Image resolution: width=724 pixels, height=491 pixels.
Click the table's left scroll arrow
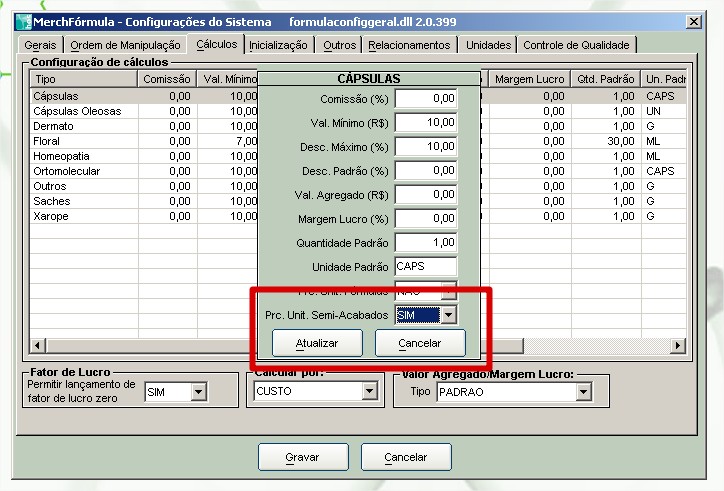[x=38, y=345]
